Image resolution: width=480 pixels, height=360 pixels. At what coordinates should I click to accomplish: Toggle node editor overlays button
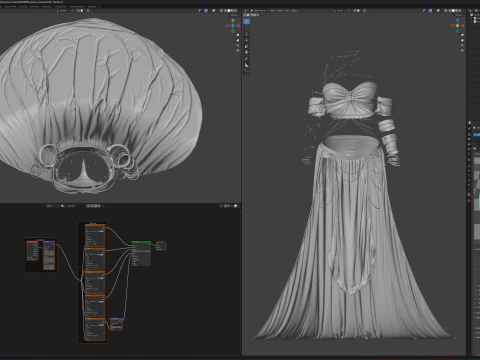click(x=235, y=206)
